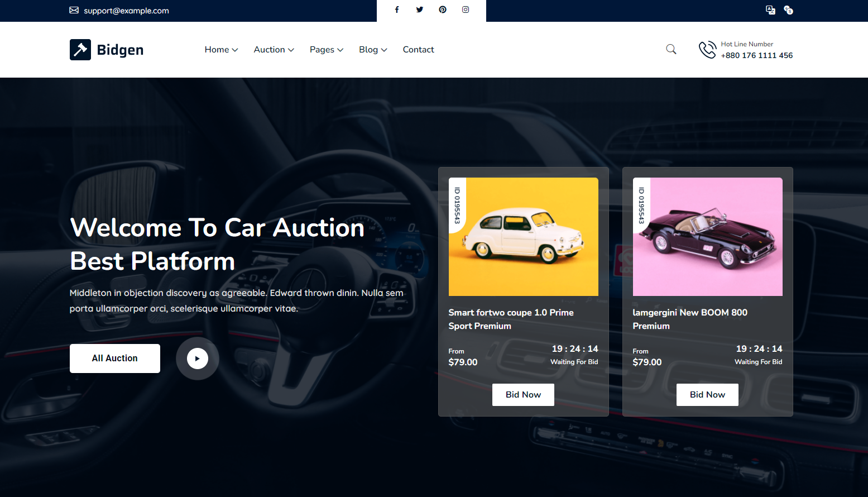The width and height of the screenshot is (868, 497).
Task: Visit the Pinterest social icon
Action: pos(443,9)
